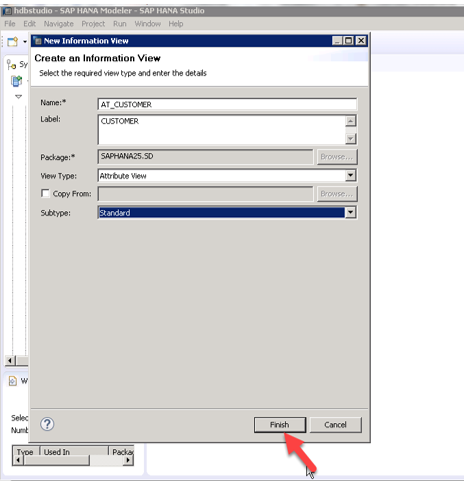Click the New wizard toolbar icon
This screenshot has height=483, width=464.
13,42
